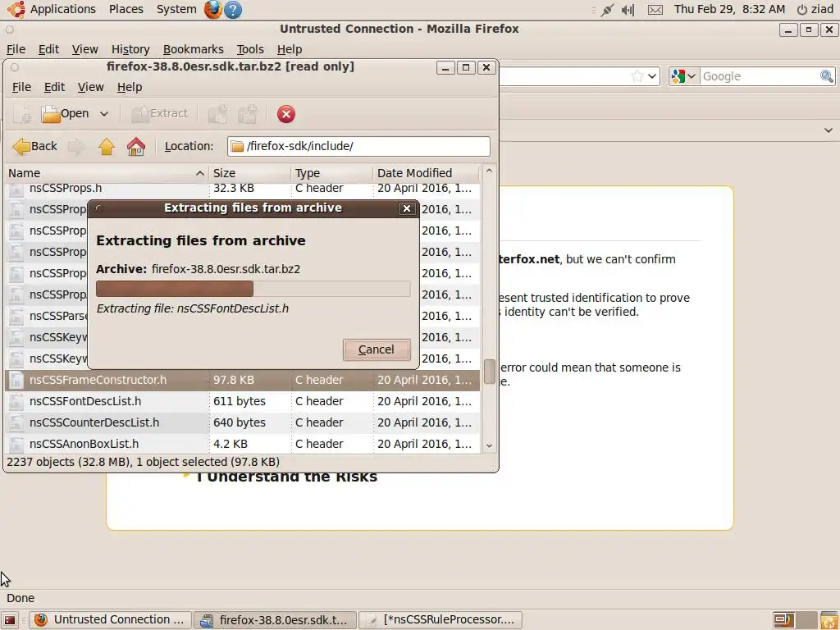Click the ziad user session button
This screenshot has height=630, width=840.
[x=815, y=9]
